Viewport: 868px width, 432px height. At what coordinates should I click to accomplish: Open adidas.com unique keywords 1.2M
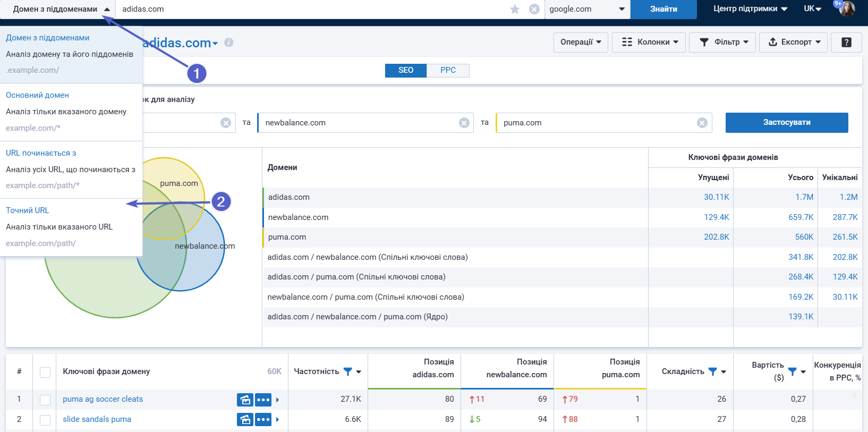click(x=848, y=197)
